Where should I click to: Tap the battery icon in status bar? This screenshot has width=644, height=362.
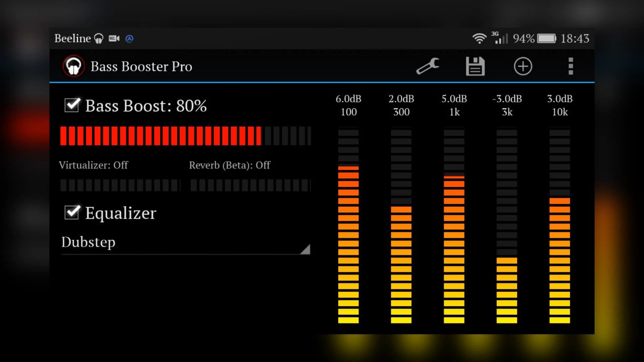(547, 38)
